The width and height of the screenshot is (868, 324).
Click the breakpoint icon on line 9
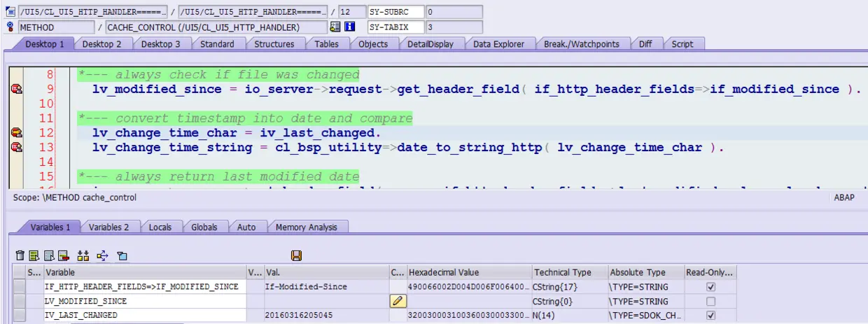[x=16, y=89]
